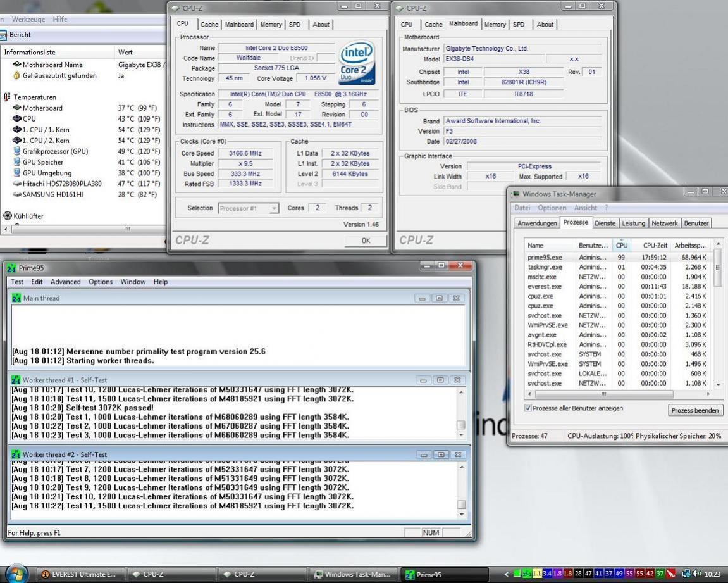Click the padlock icon for Gehäusezutritt gefunden
Image resolution: width=728 pixels, height=583 pixels.
(x=16, y=75)
